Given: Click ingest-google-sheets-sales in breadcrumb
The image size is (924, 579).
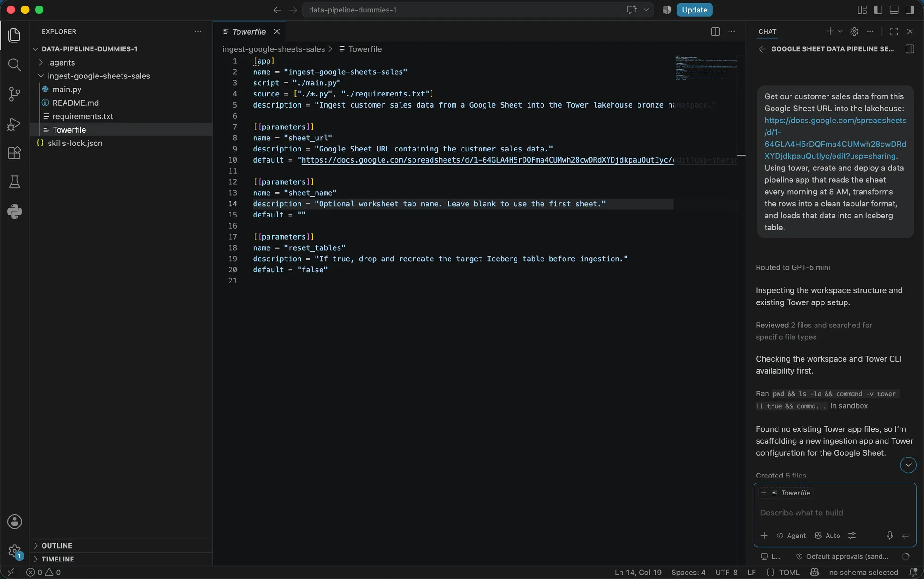Looking at the screenshot, I should coord(274,49).
